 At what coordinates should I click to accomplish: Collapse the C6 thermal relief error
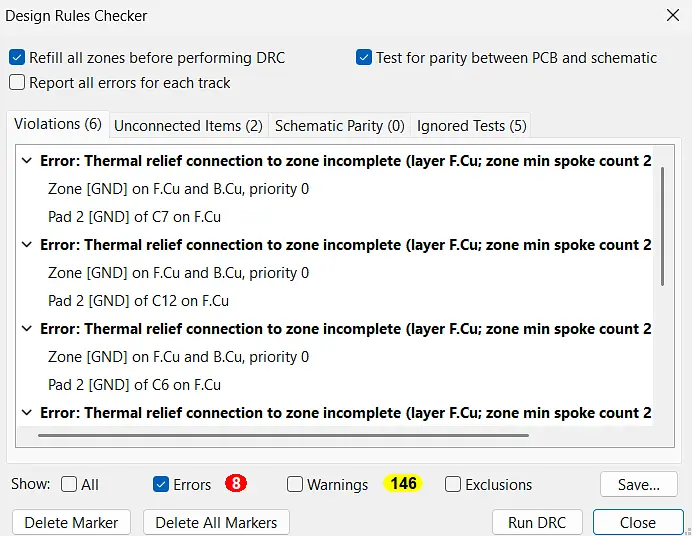26,329
